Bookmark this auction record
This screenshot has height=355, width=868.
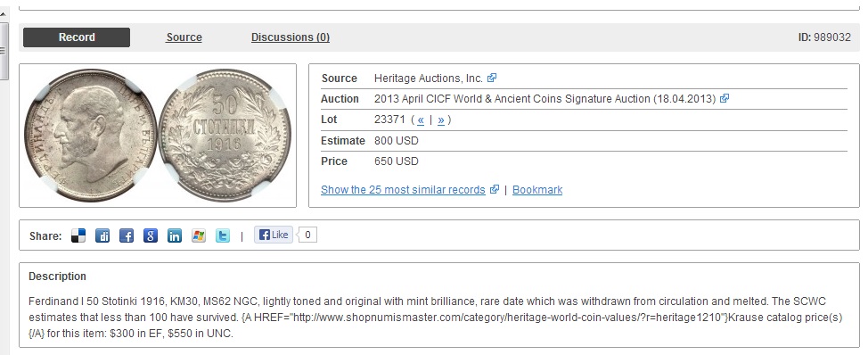[537, 189]
